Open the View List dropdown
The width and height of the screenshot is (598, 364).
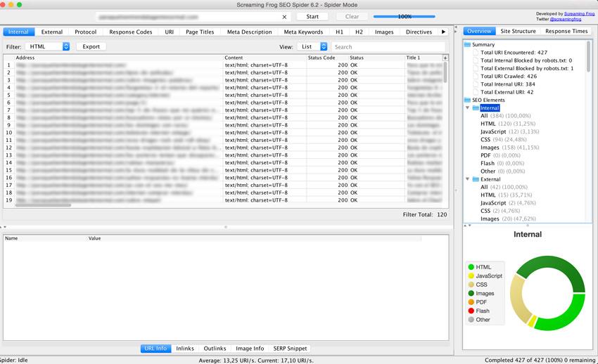[x=312, y=46]
